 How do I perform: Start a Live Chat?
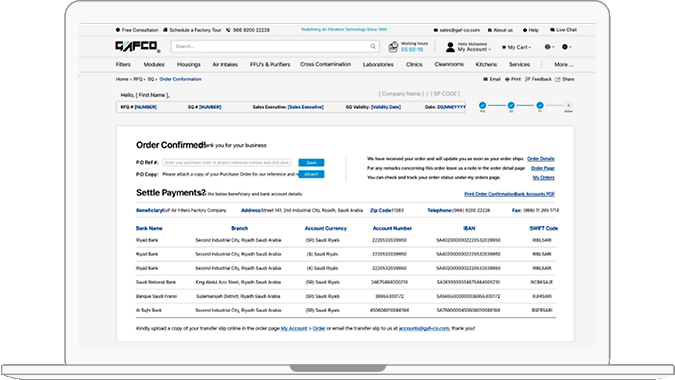pyautogui.click(x=563, y=30)
